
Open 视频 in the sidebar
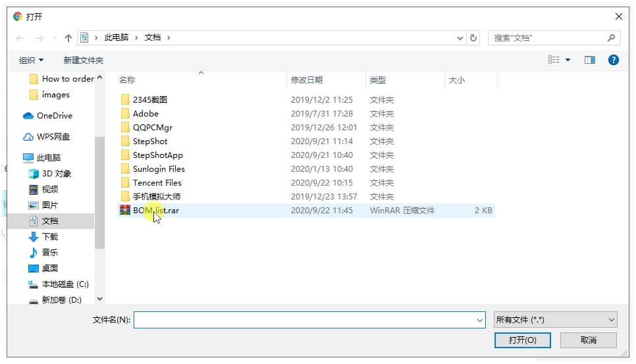pos(43,190)
